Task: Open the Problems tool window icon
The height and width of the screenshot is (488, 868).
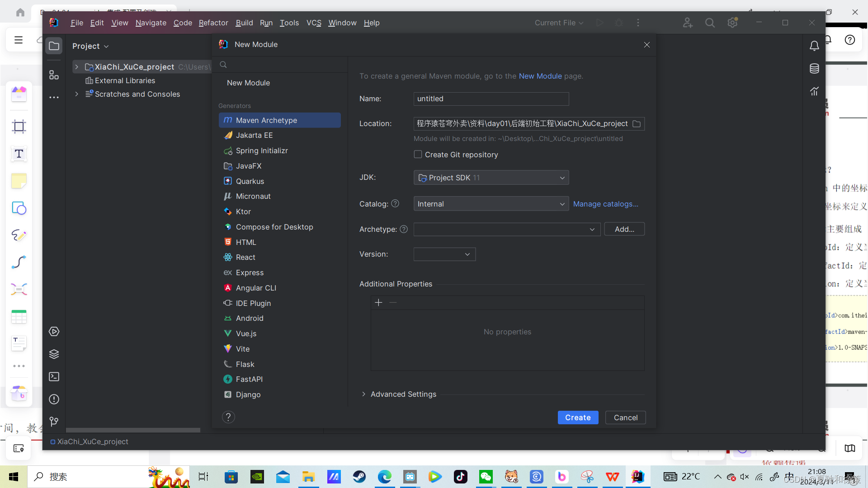Action: coord(54,399)
